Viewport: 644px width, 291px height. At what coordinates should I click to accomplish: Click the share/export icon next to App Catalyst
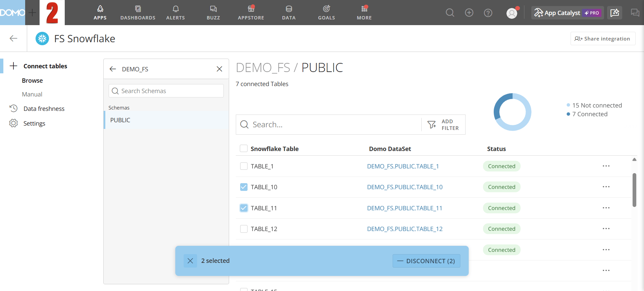[614, 13]
